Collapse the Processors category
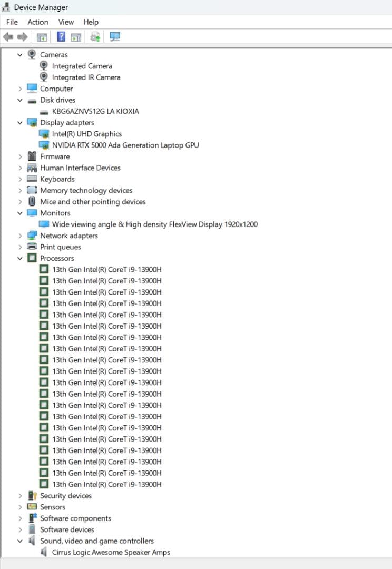This screenshot has width=392, height=569. coord(20,259)
